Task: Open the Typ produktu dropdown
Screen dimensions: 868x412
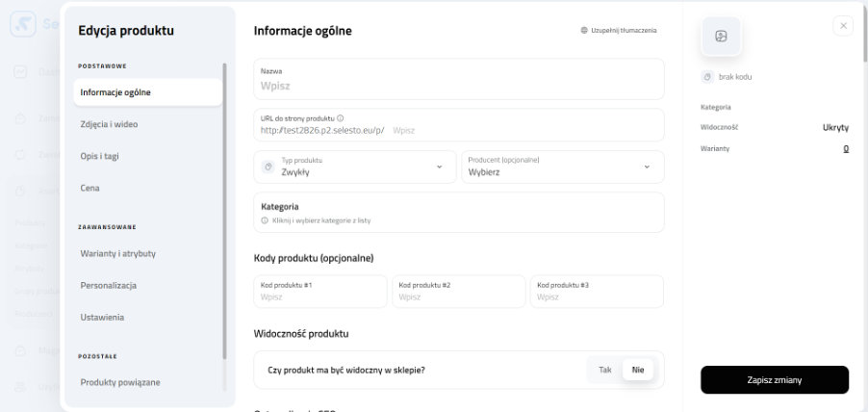Action: click(x=355, y=167)
